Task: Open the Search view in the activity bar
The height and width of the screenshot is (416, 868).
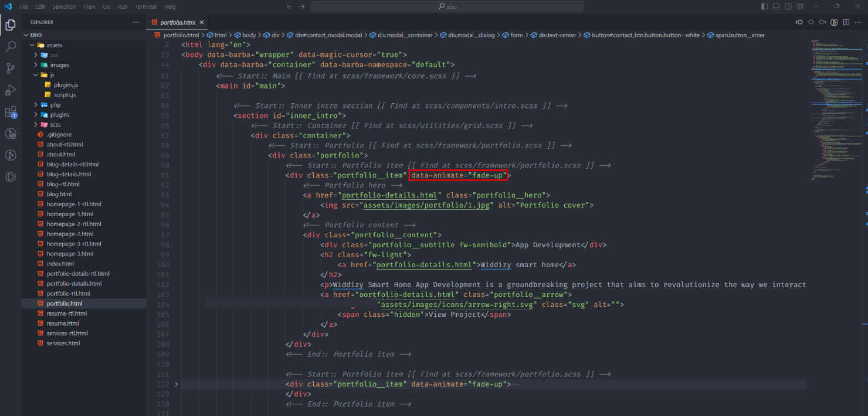Action: (11, 47)
